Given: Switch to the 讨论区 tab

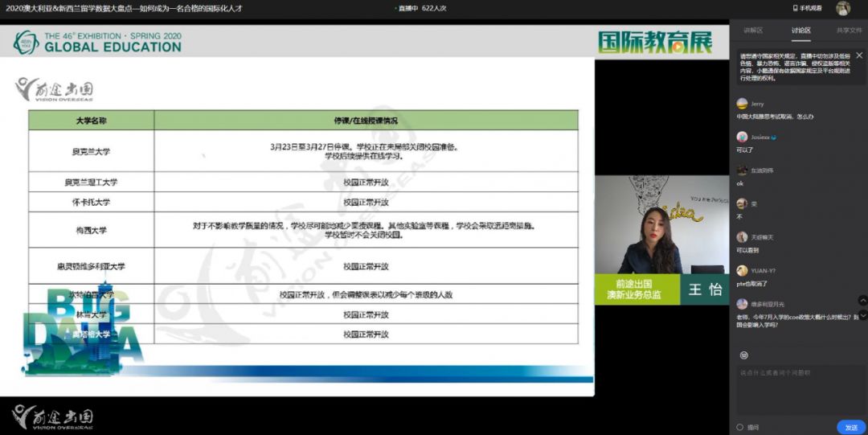Looking at the screenshot, I should [x=801, y=31].
